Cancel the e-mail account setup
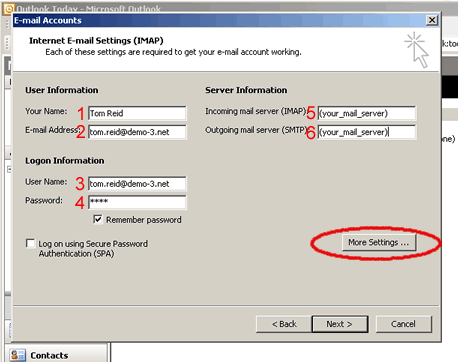Viewport: 458px width, 362px height. pyautogui.click(x=404, y=324)
